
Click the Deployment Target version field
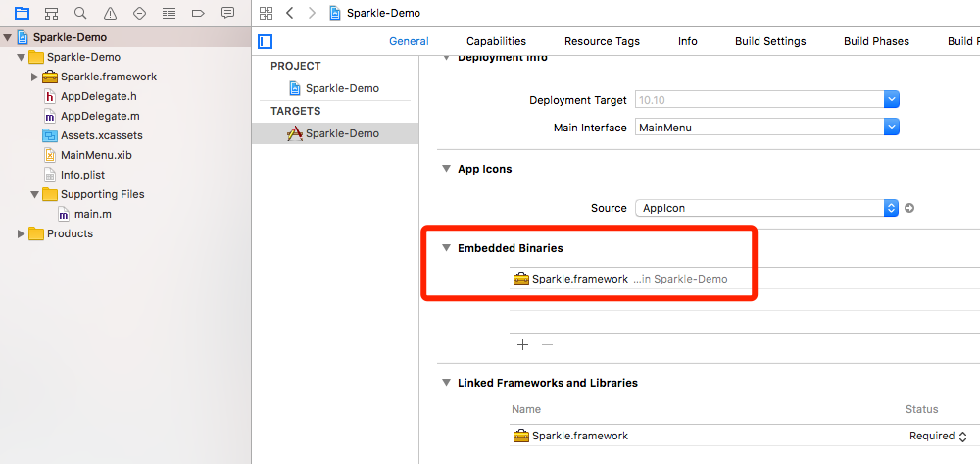[759, 99]
